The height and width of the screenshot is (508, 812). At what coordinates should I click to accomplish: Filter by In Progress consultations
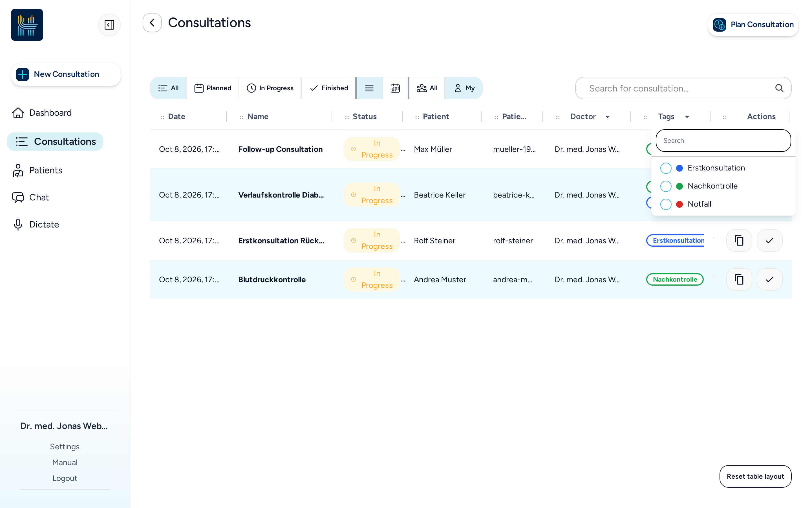coord(270,88)
